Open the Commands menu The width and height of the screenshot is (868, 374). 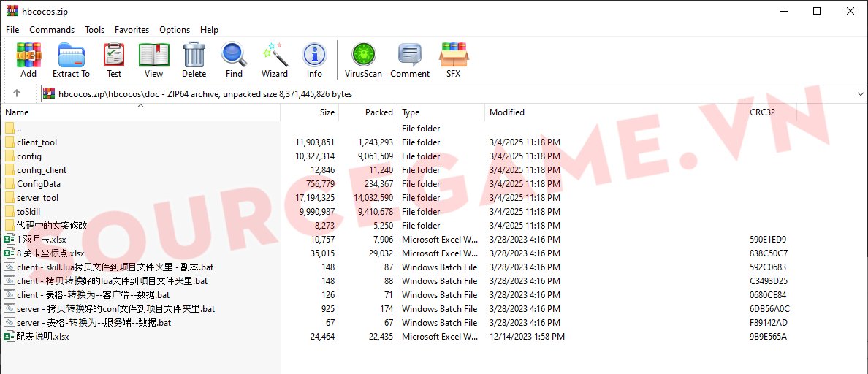(52, 30)
